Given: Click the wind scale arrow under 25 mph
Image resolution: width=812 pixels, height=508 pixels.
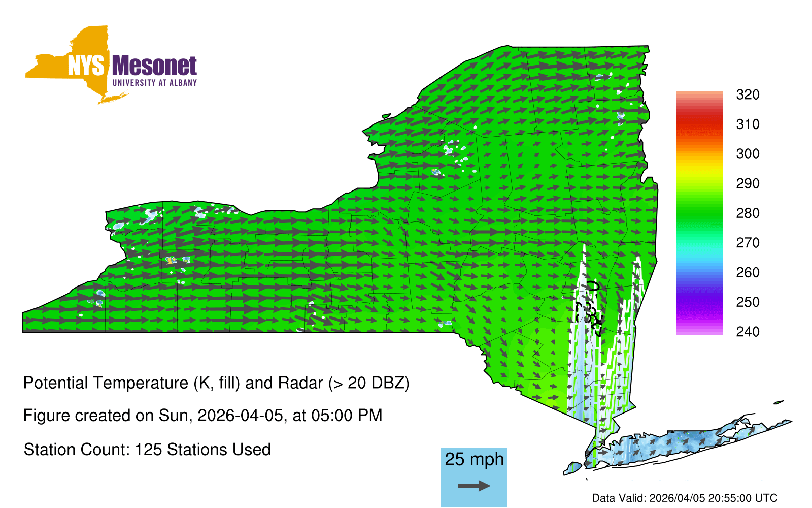Looking at the screenshot, I should 474,486.
